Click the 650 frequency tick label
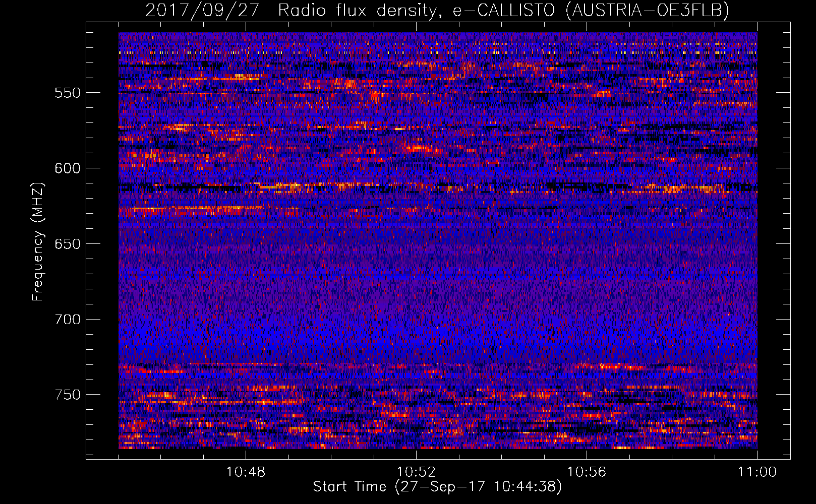816x504 pixels. (x=68, y=244)
